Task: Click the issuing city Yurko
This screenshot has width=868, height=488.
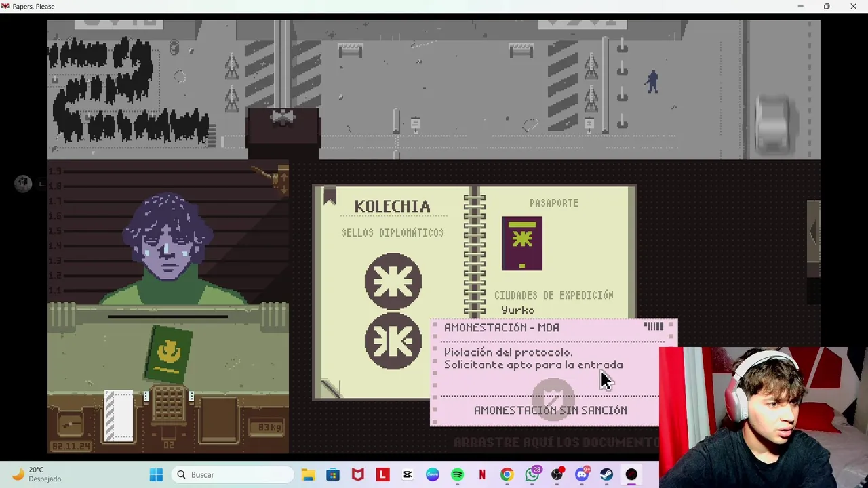Action: pyautogui.click(x=518, y=310)
